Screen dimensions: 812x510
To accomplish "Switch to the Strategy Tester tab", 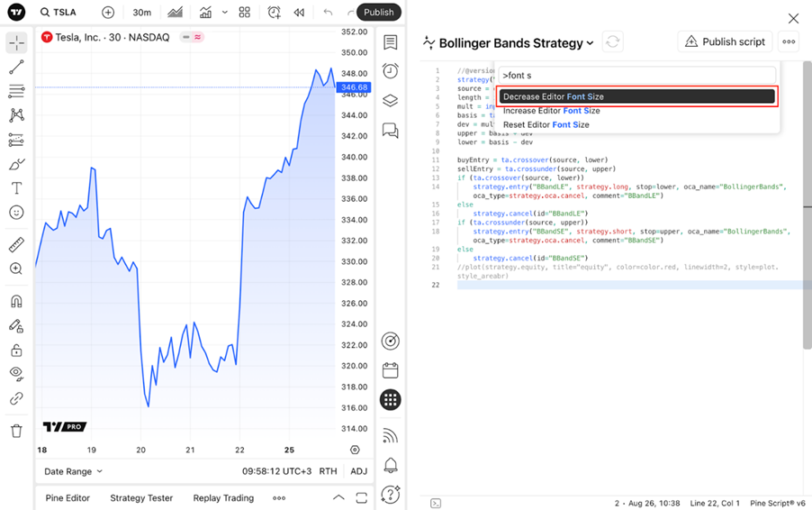I will point(141,497).
